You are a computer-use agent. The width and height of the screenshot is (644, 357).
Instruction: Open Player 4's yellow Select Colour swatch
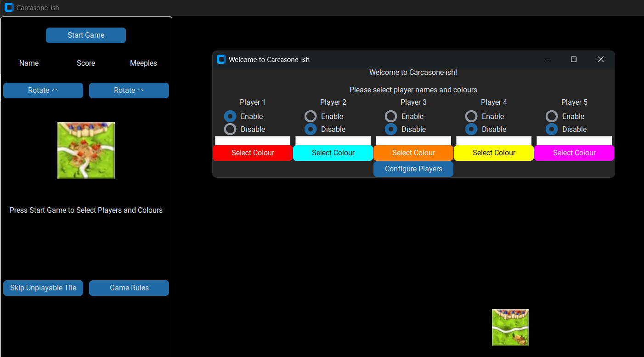494,153
